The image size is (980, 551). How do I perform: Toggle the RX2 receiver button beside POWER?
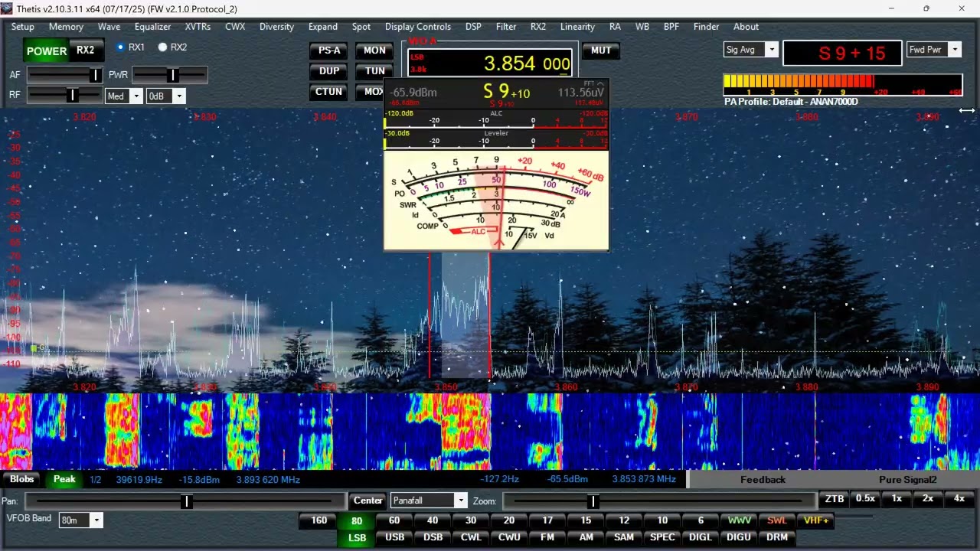(x=85, y=51)
